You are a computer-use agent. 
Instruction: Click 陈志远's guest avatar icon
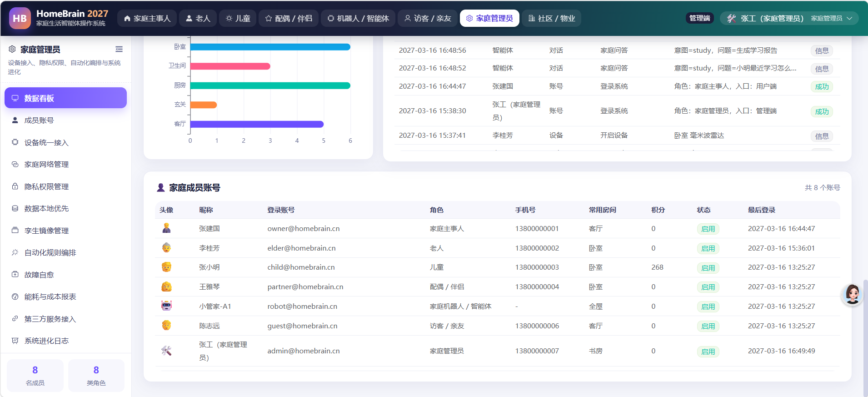166,326
